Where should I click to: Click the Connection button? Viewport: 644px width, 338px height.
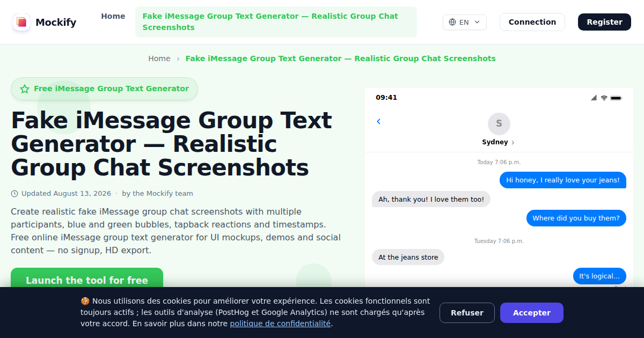(532, 22)
